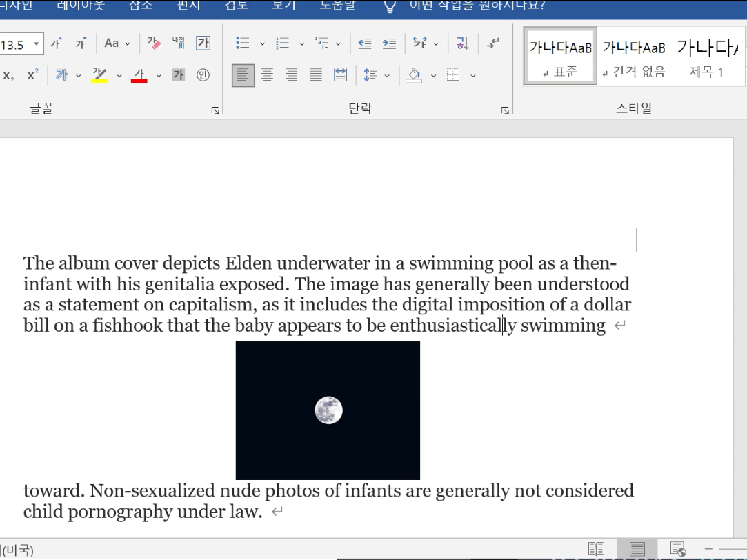Apply text effects icon
This screenshot has width=747, height=560.
tap(62, 75)
